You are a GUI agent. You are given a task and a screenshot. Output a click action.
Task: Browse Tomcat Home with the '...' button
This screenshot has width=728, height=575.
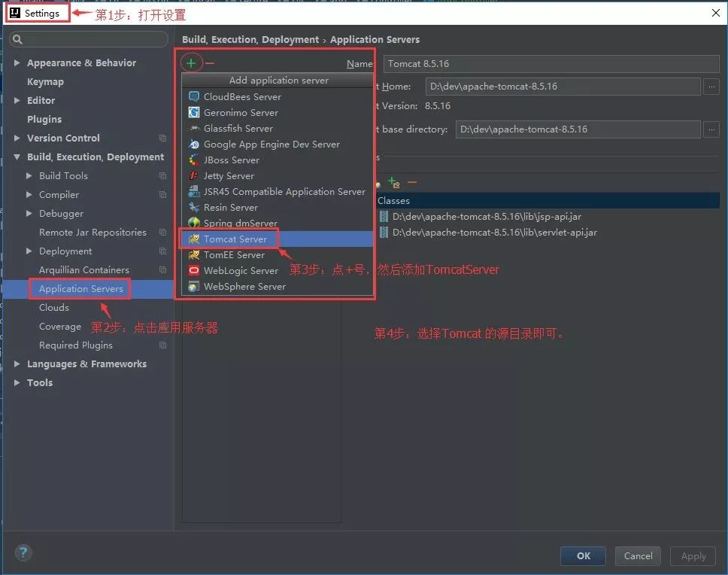[710, 87]
